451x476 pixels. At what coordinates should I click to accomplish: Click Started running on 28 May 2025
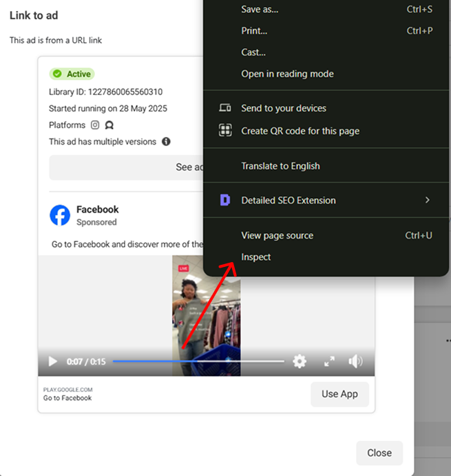pos(108,109)
